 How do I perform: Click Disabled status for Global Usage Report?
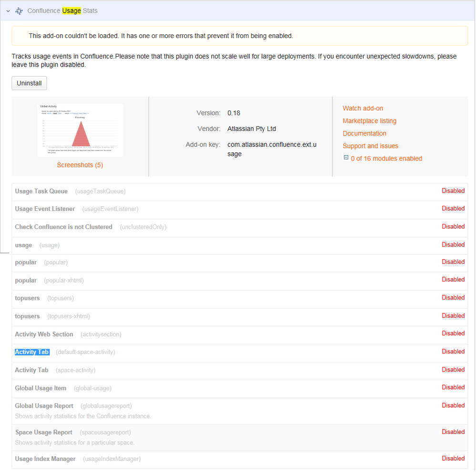click(x=453, y=405)
